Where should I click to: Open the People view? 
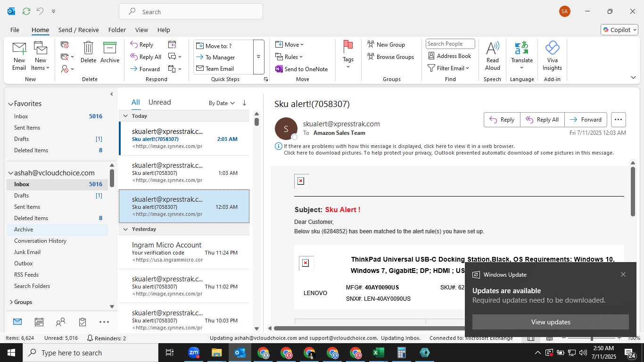point(60,322)
